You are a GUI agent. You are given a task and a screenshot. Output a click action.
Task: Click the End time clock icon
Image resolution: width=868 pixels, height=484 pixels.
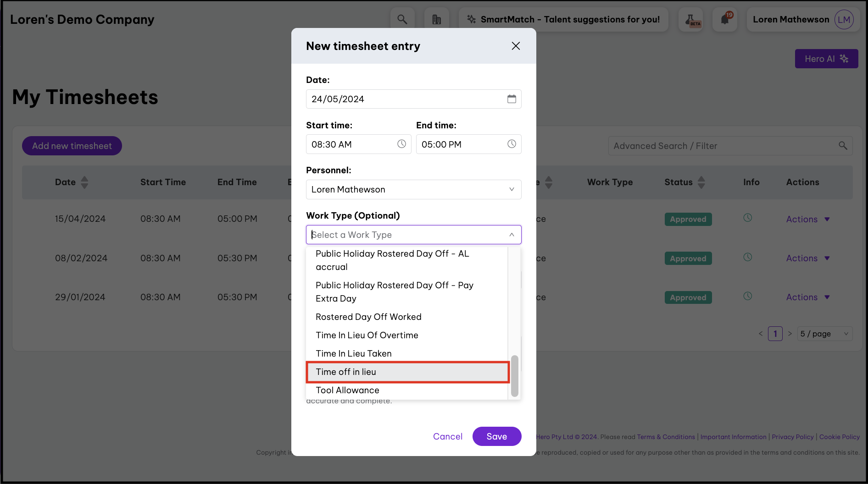(512, 144)
